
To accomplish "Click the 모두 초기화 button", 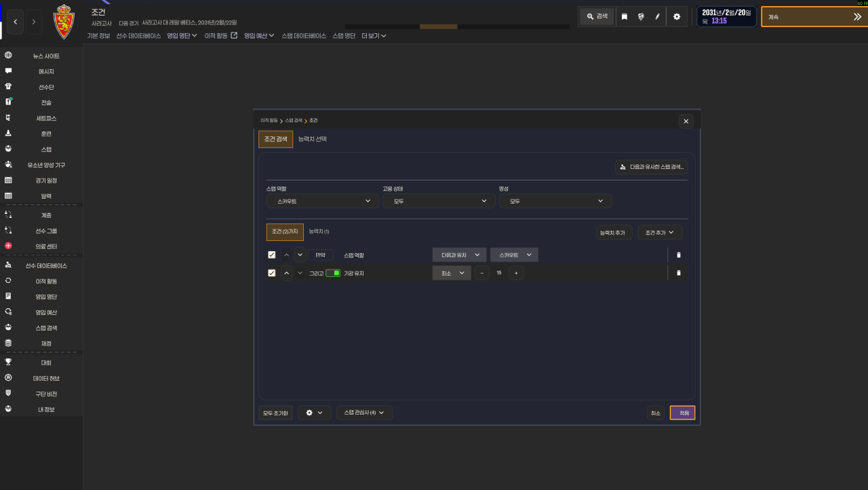I will (x=275, y=413).
